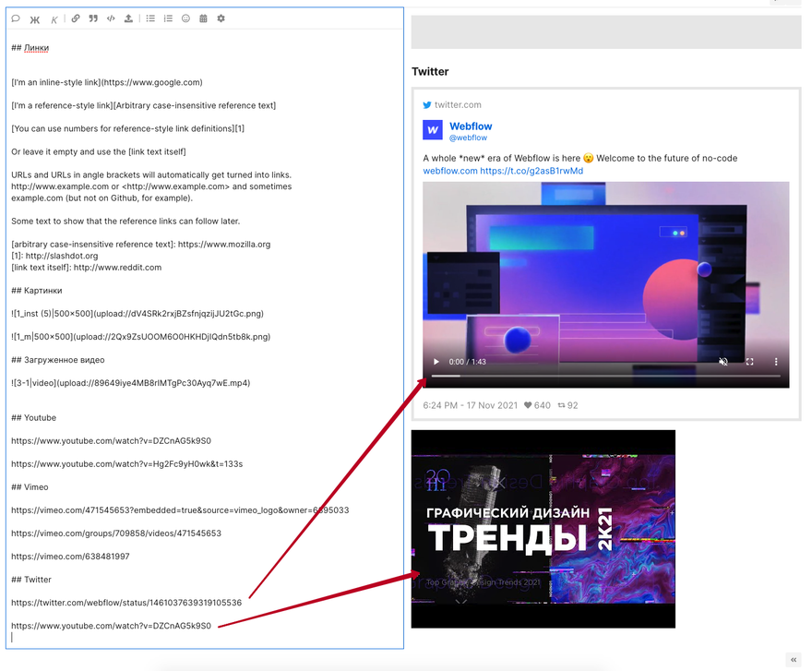Image resolution: width=812 pixels, height=671 pixels.
Task: Click the retweet icon showing 92
Action: [561, 405]
